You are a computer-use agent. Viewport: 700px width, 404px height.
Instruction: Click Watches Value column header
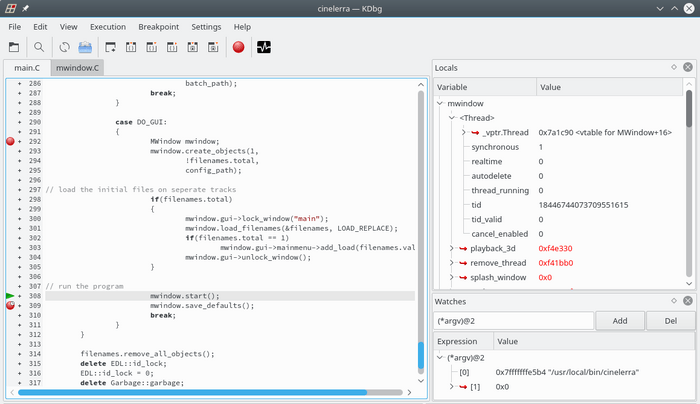[594, 341]
